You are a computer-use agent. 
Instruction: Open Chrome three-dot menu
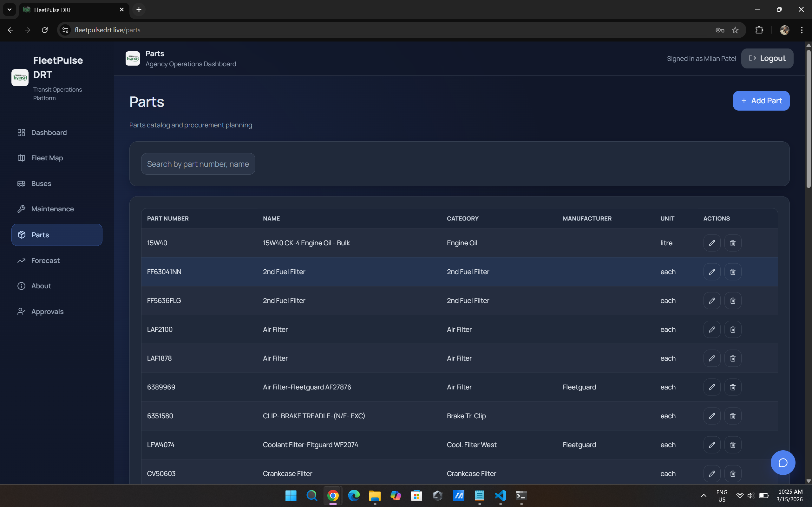pyautogui.click(x=802, y=30)
